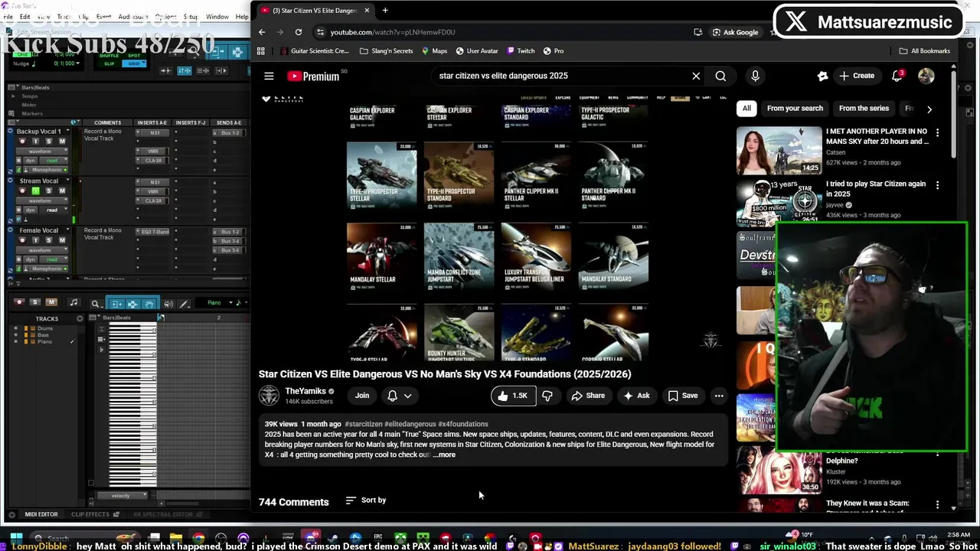Dislike the Star Citizen comparison video

point(547,396)
